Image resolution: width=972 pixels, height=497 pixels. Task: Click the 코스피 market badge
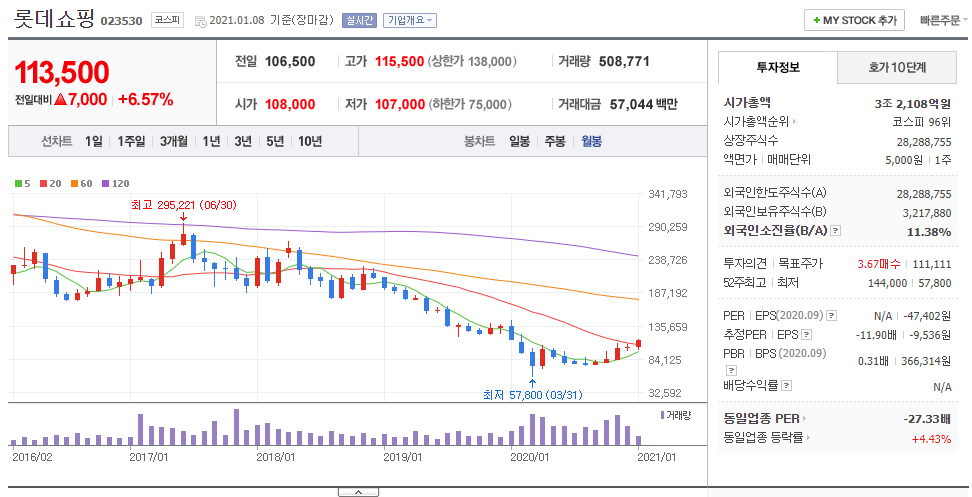pyautogui.click(x=167, y=20)
